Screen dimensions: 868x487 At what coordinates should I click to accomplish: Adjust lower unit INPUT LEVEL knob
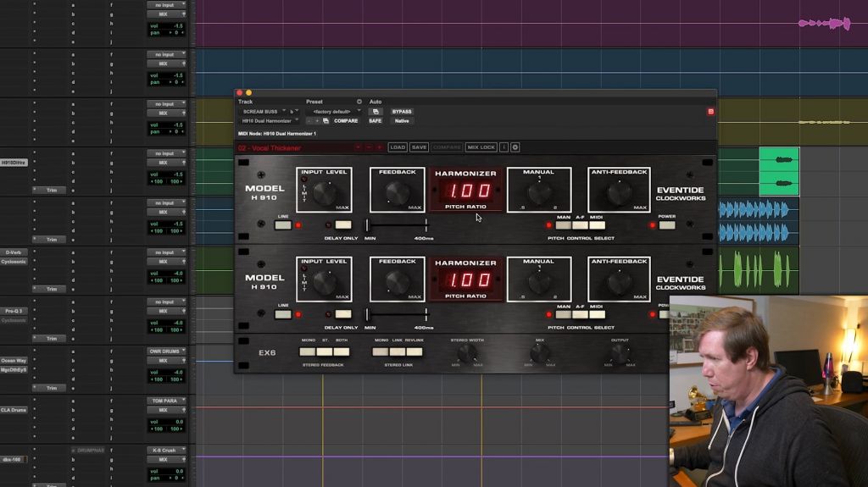coord(325,283)
